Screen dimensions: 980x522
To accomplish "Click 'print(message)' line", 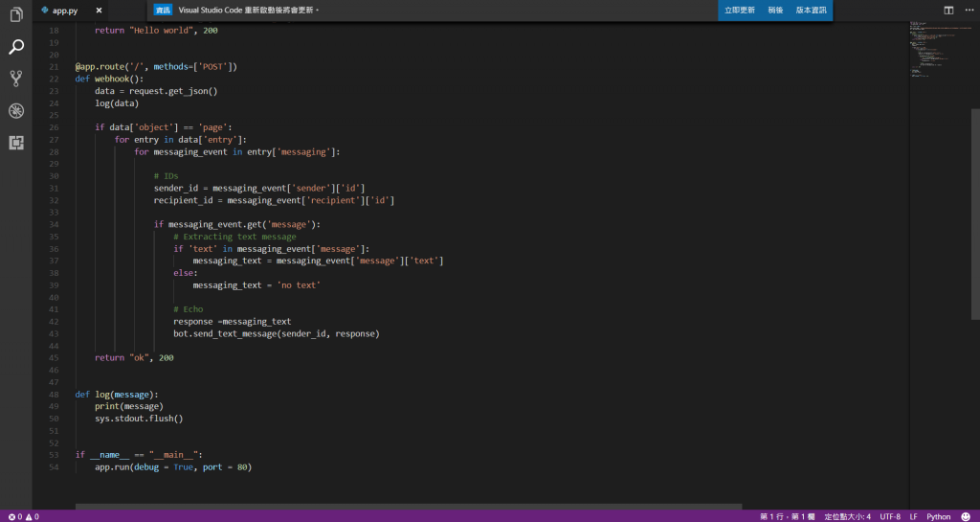I will pos(129,407).
